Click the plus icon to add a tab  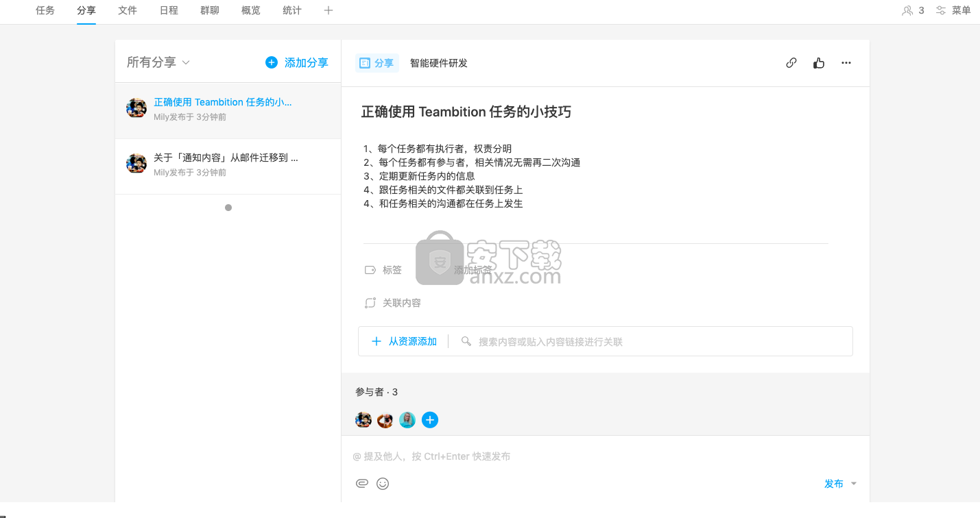(328, 10)
